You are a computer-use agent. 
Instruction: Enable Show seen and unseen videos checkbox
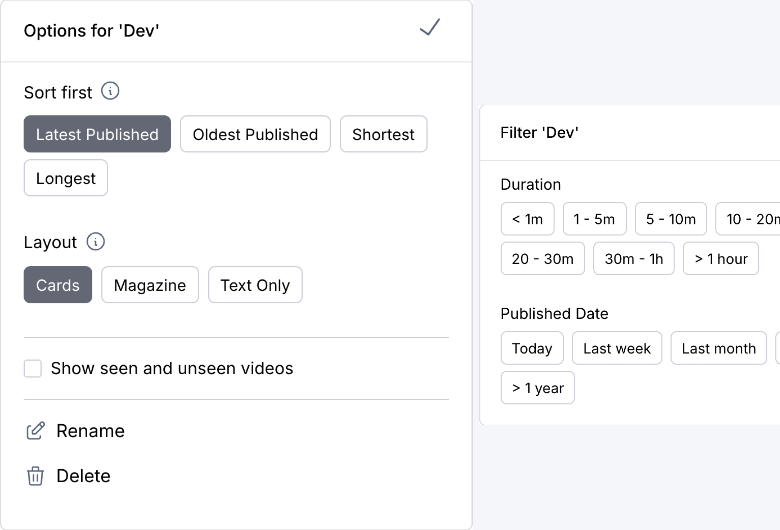coord(33,369)
